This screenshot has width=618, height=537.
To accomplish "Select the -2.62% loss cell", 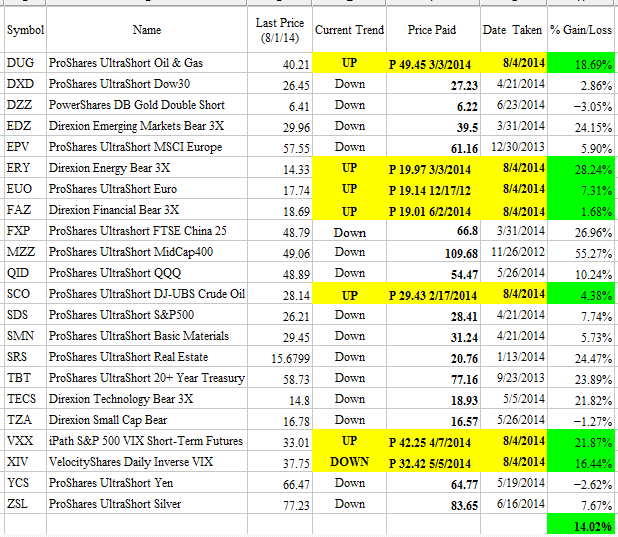I will coord(581,483).
